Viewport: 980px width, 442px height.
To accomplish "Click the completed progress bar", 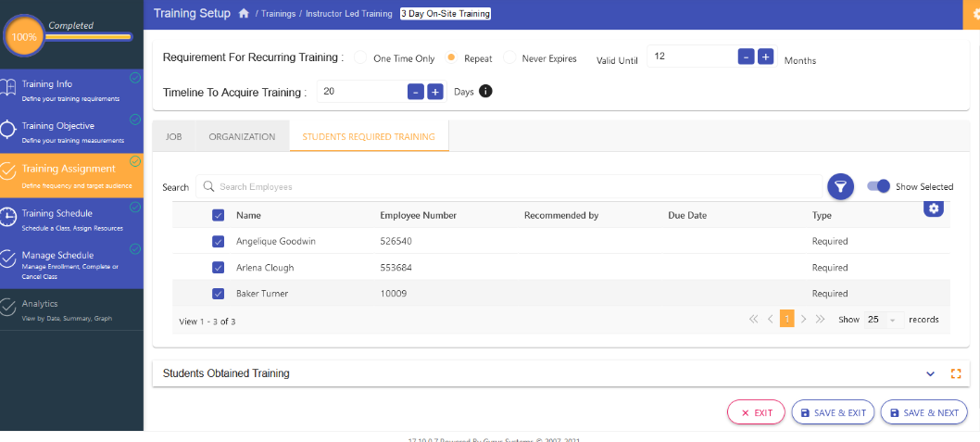I will click(x=88, y=37).
